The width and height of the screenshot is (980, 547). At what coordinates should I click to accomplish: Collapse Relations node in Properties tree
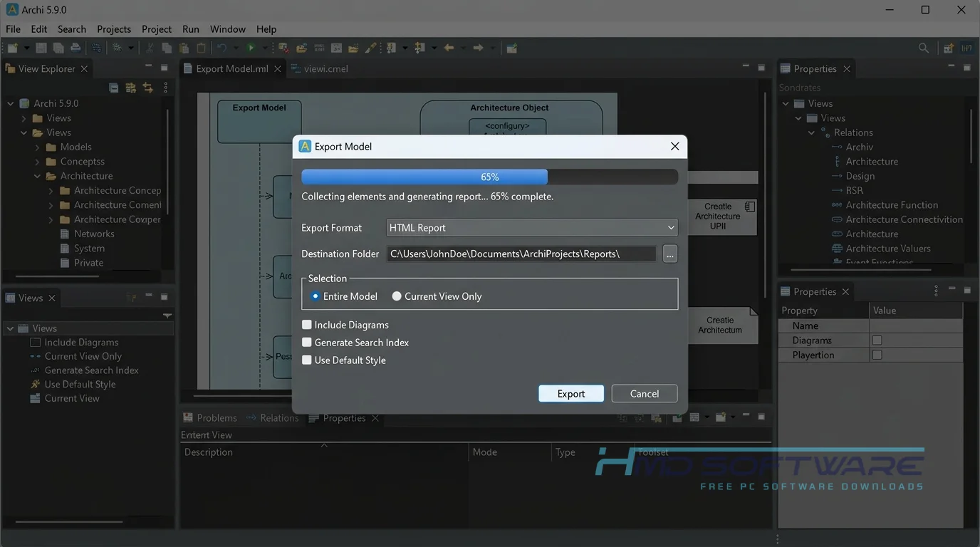(811, 132)
